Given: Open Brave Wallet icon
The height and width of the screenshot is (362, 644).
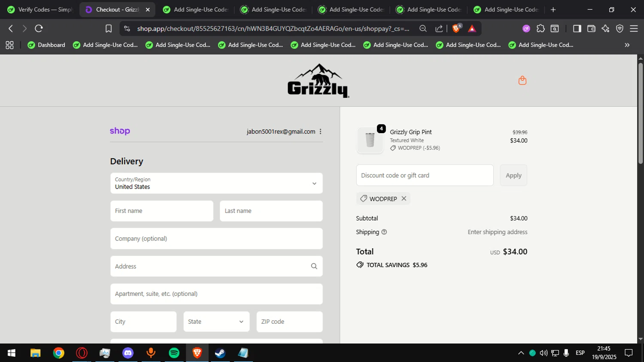Looking at the screenshot, I should point(591,28).
